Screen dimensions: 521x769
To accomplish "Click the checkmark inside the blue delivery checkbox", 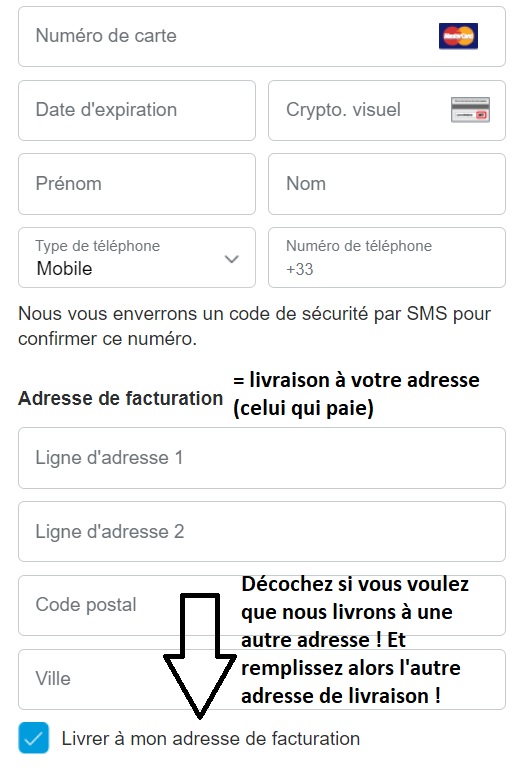I will click(33, 738).
